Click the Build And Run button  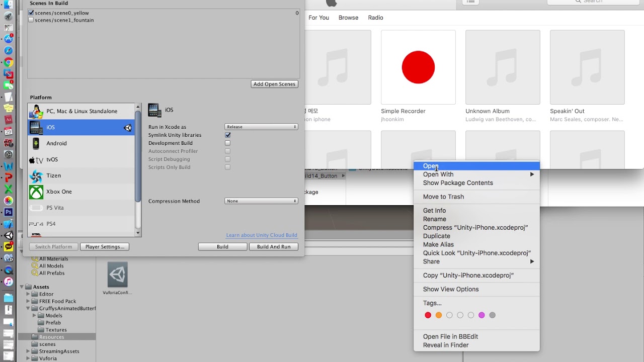point(274,247)
